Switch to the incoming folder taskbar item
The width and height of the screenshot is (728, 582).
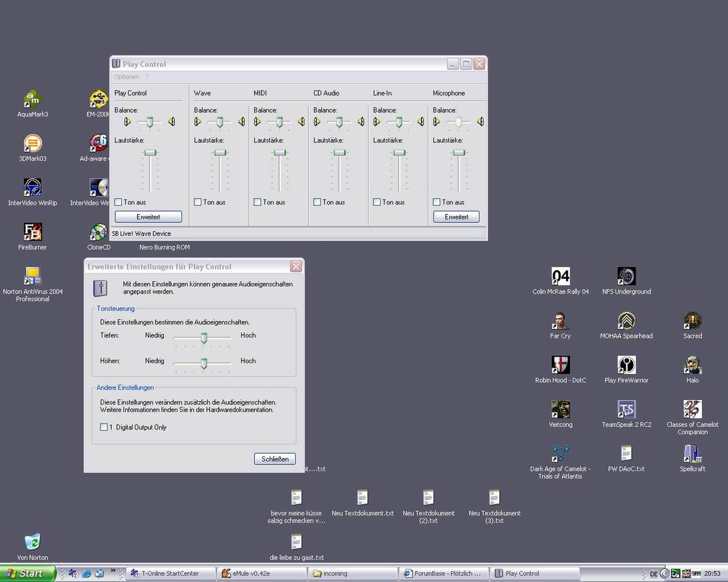[x=353, y=574]
